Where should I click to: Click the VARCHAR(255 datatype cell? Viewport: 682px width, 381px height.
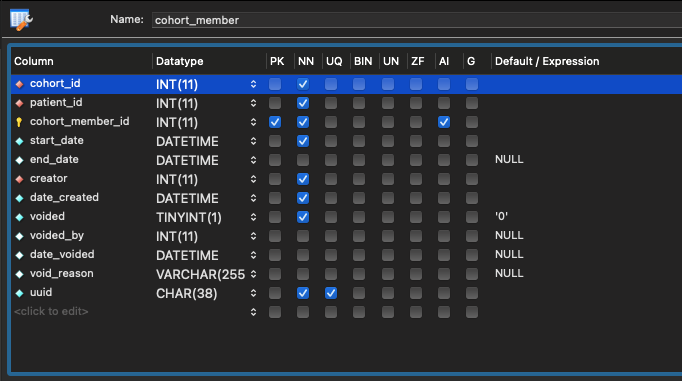[x=201, y=274]
